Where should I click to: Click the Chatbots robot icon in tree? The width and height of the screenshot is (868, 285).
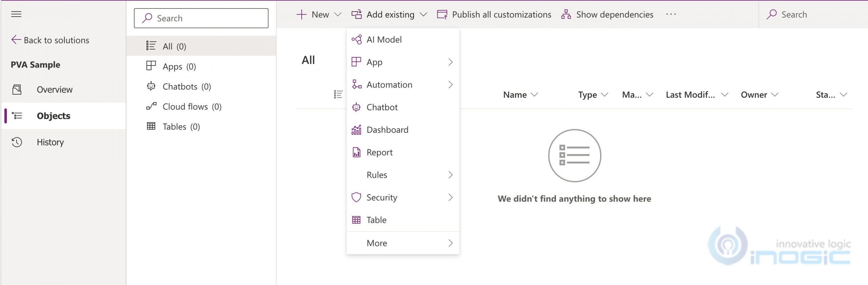(151, 86)
